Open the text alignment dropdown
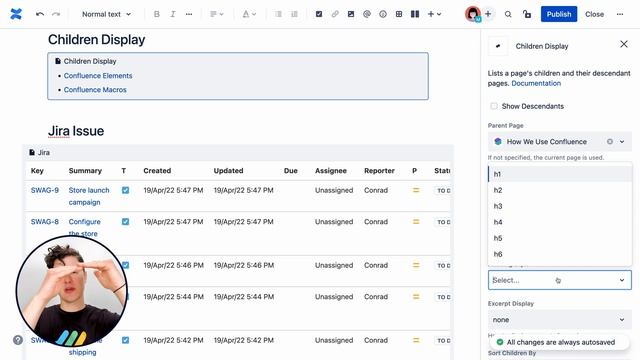Viewport: 640px width, 360px height. 216,14
